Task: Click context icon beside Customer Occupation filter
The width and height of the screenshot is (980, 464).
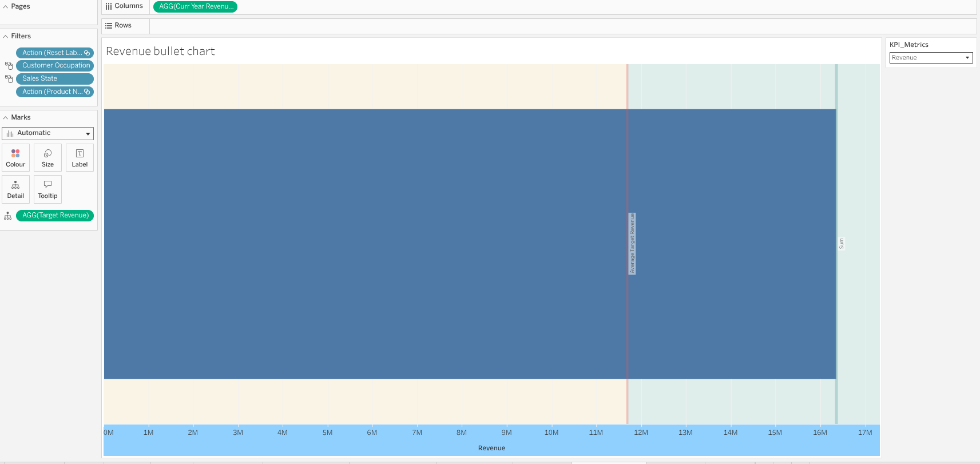Action: [9, 66]
